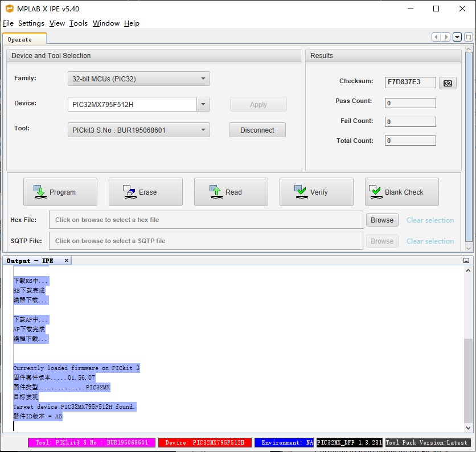Click the Checksum value field
The width and height of the screenshot is (476, 452).
[x=410, y=82]
